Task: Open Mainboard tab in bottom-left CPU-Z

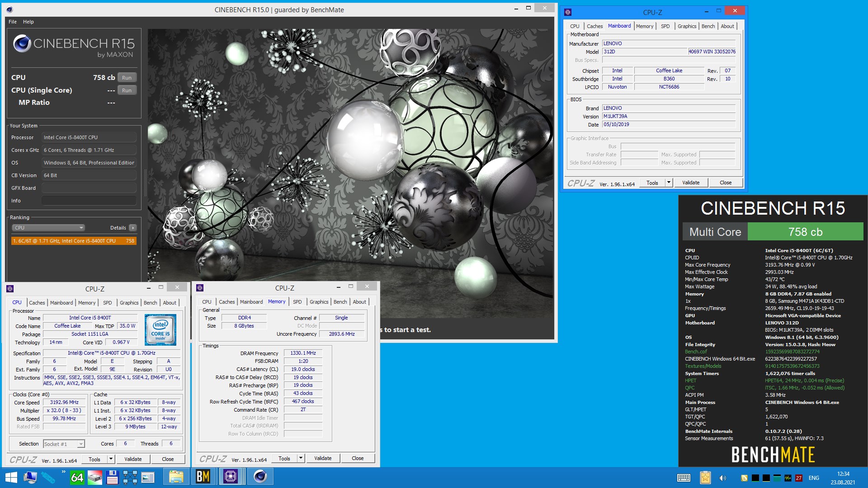Action: pyautogui.click(x=61, y=303)
